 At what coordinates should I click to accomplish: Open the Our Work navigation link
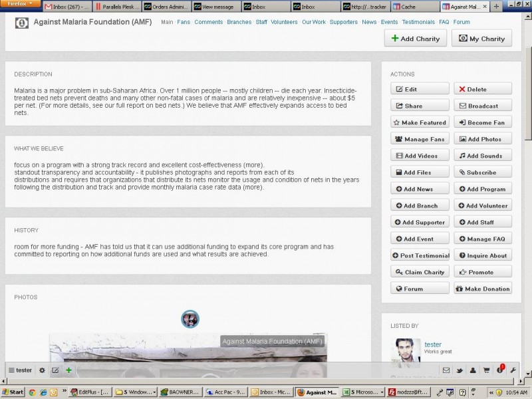click(314, 22)
